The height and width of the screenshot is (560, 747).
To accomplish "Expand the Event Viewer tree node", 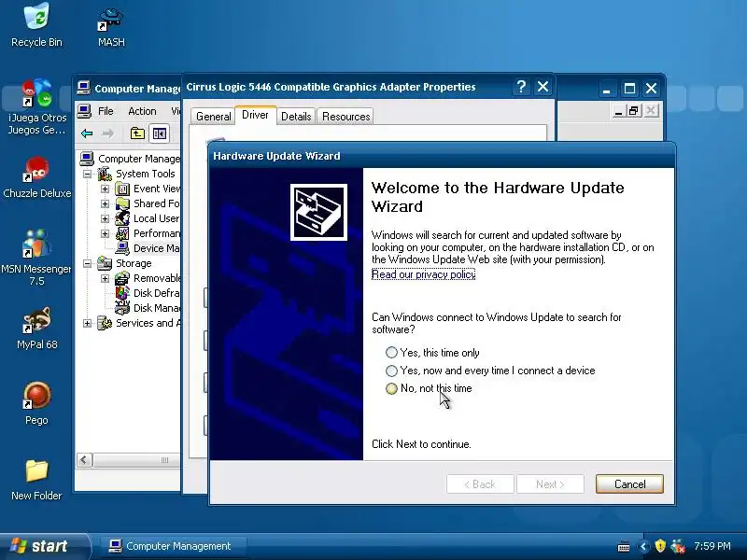I will 105,189.
